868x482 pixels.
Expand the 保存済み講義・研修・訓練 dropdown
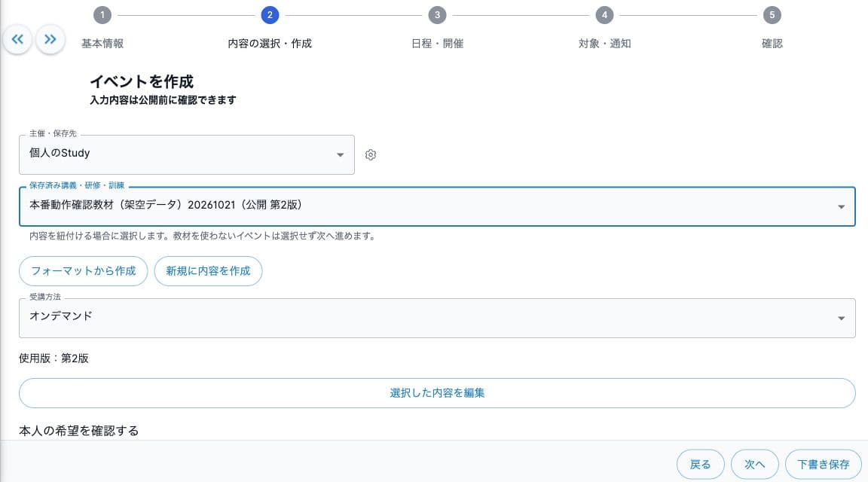[x=437, y=206]
